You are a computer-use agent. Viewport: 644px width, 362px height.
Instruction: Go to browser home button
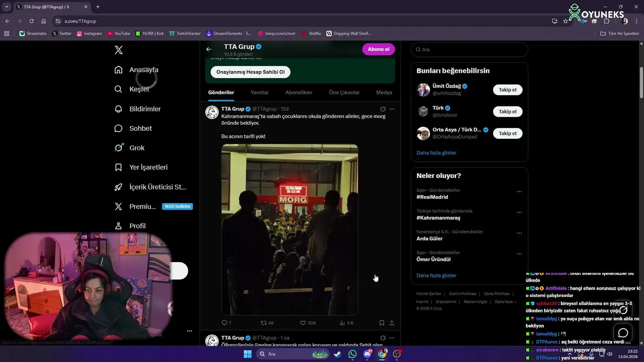click(44, 21)
